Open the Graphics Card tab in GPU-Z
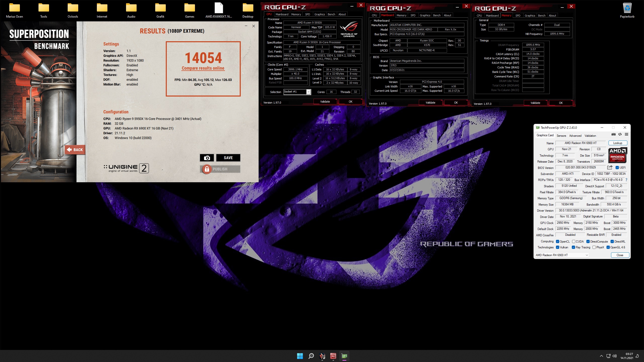The image size is (644, 362). tap(545, 135)
